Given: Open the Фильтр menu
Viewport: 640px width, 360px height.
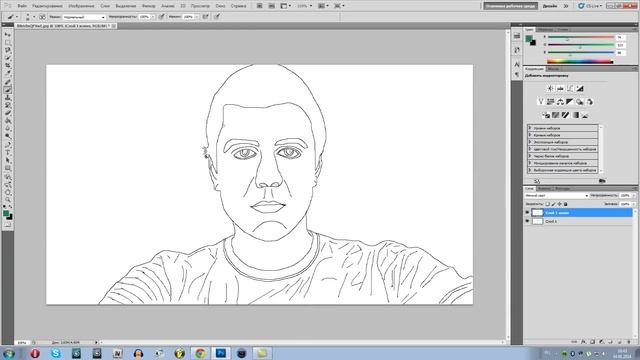Looking at the screenshot, I should [149, 6].
